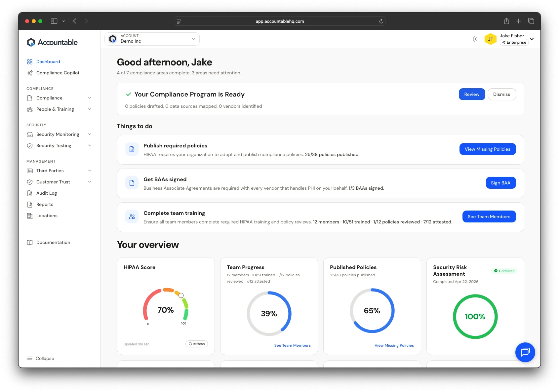Open See Team Members from Team Progress card
Image resolution: width=559 pixels, height=392 pixels.
(x=292, y=345)
